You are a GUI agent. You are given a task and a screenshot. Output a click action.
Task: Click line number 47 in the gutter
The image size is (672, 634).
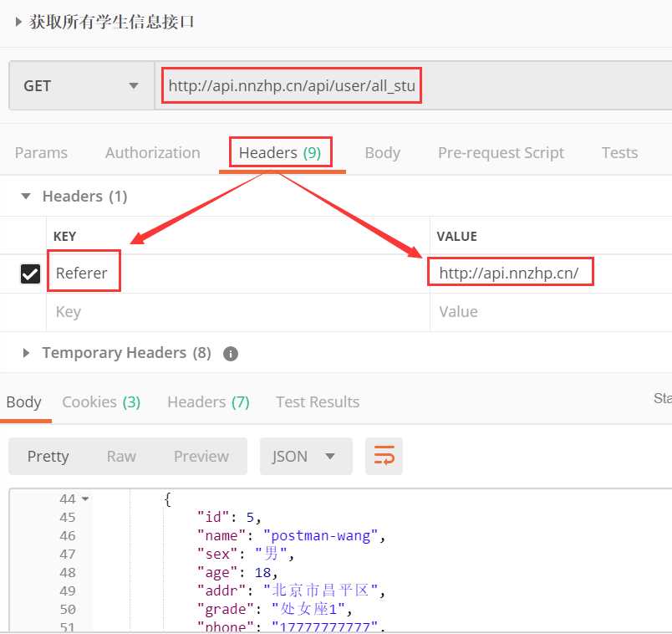point(68,555)
